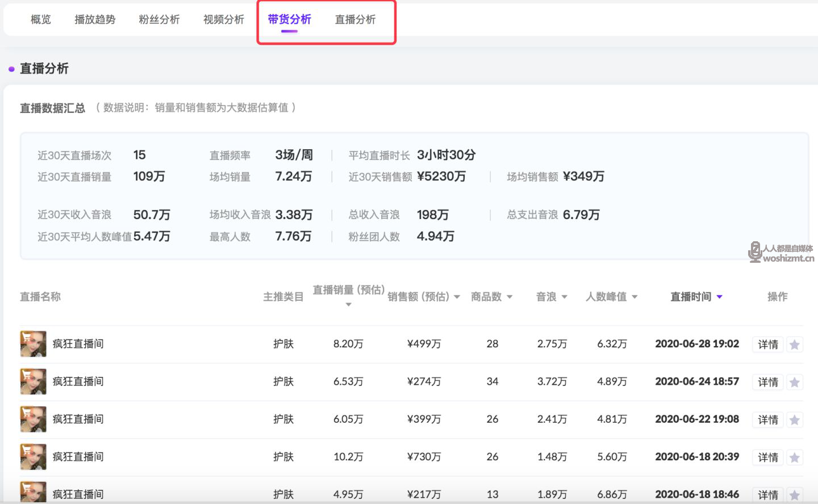Select the 场均销售额 ¥349万 value
The height and width of the screenshot is (504, 818).
[x=583, y=177]
